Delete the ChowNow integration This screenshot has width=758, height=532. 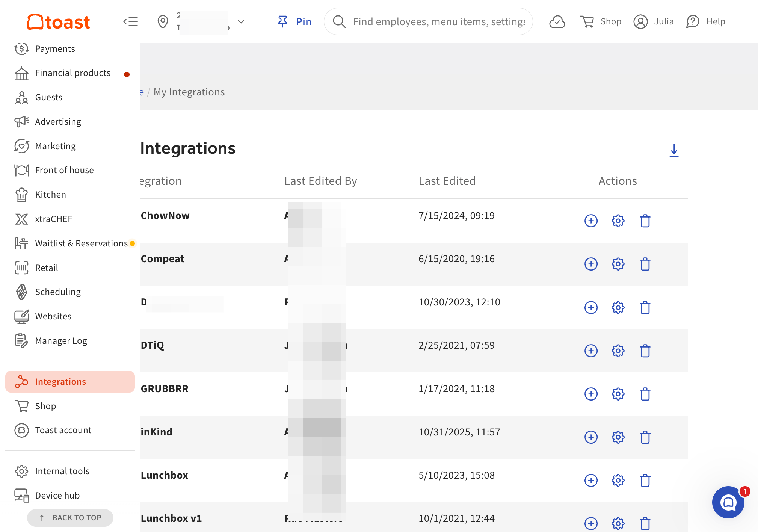tap(645, 221)
